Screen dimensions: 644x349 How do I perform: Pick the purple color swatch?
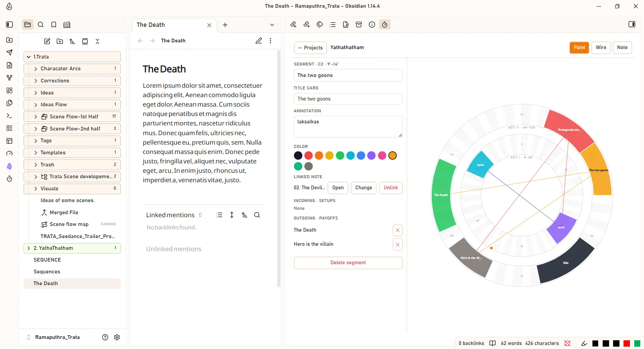(371, 155)
